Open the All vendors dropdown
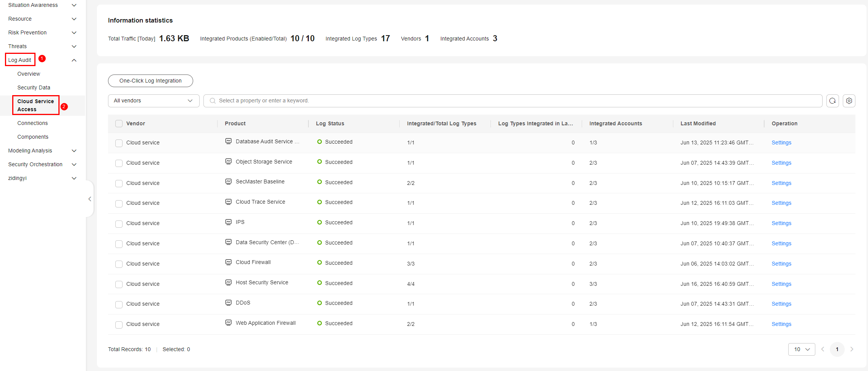 [x=153, y=101]
